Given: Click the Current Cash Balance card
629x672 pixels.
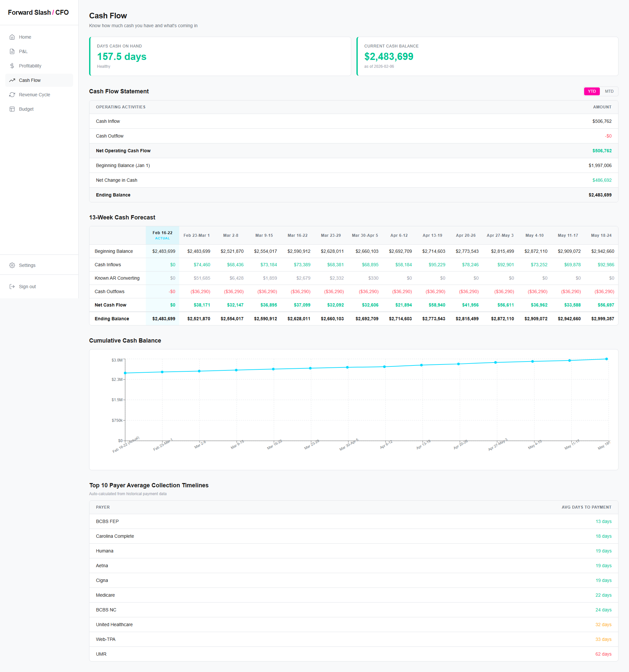Looking at the screenshot, I should point(487,56).
